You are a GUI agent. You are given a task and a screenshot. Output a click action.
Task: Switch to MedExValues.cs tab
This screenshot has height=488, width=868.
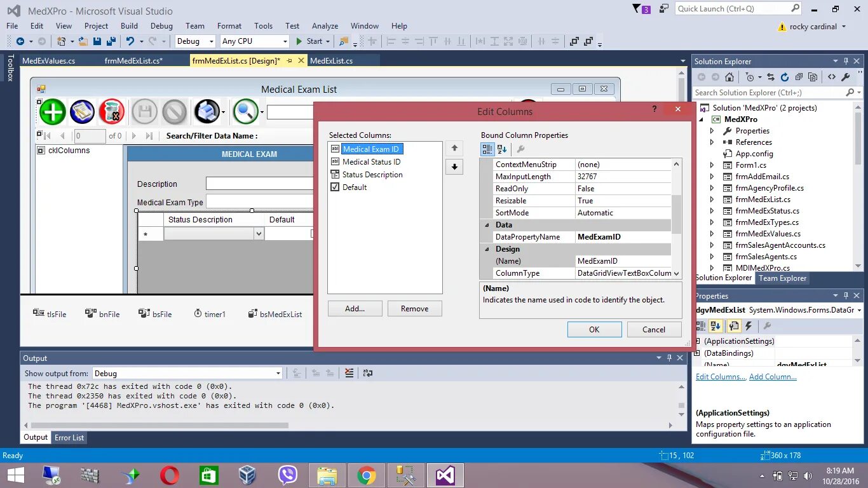(48, 61)
